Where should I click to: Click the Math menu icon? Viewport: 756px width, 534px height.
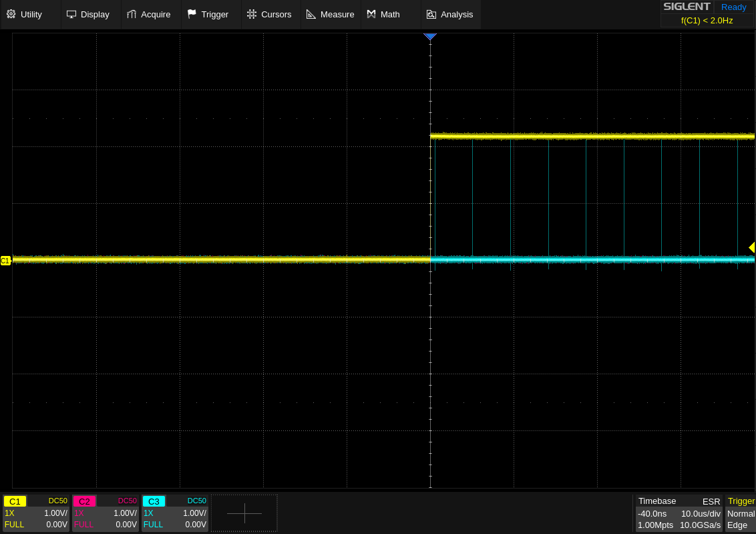(371, 14)
